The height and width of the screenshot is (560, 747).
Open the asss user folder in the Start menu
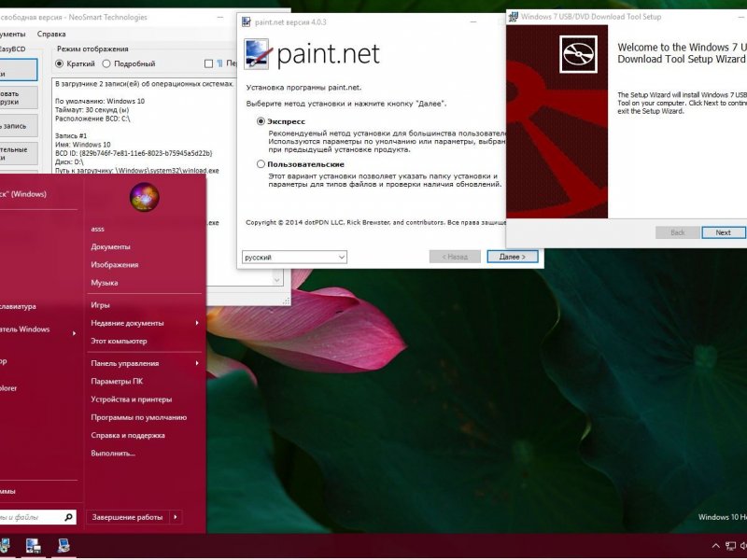pyautogui.click(x=97, y=229)
